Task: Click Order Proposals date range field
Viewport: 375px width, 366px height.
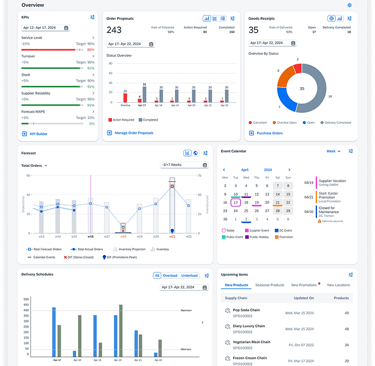Action: (131, 44)
